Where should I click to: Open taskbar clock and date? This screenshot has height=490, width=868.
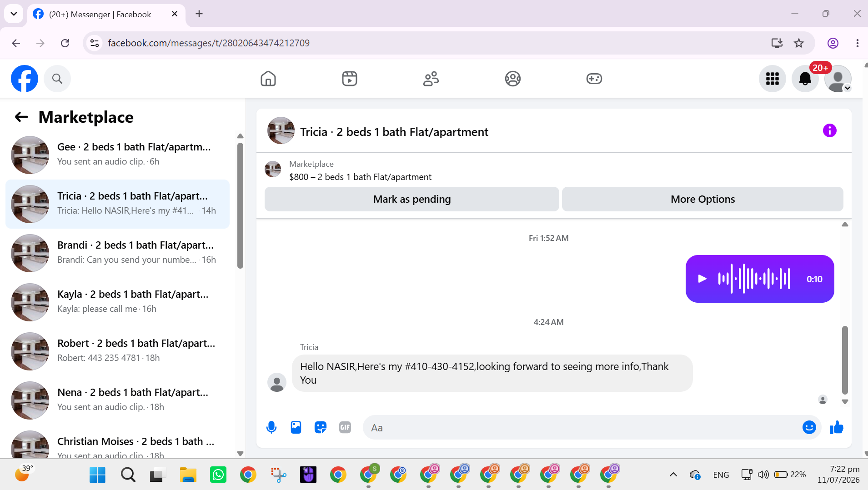pyautogui.click(x=838, y=475)
